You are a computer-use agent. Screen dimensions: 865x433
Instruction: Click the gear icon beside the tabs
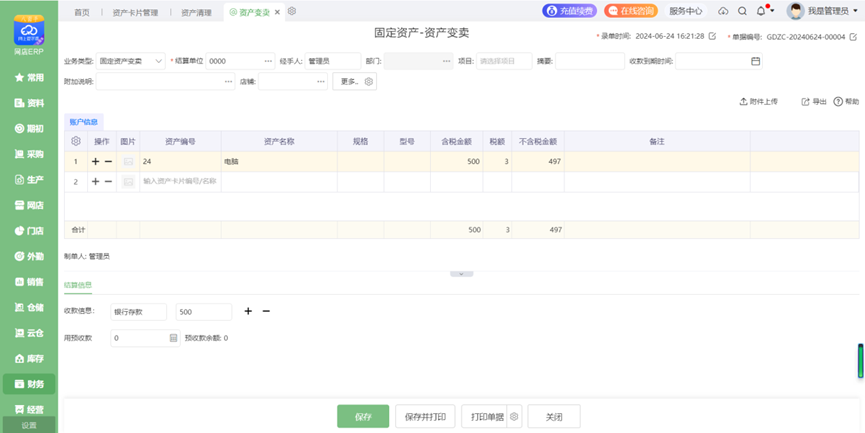292,11
